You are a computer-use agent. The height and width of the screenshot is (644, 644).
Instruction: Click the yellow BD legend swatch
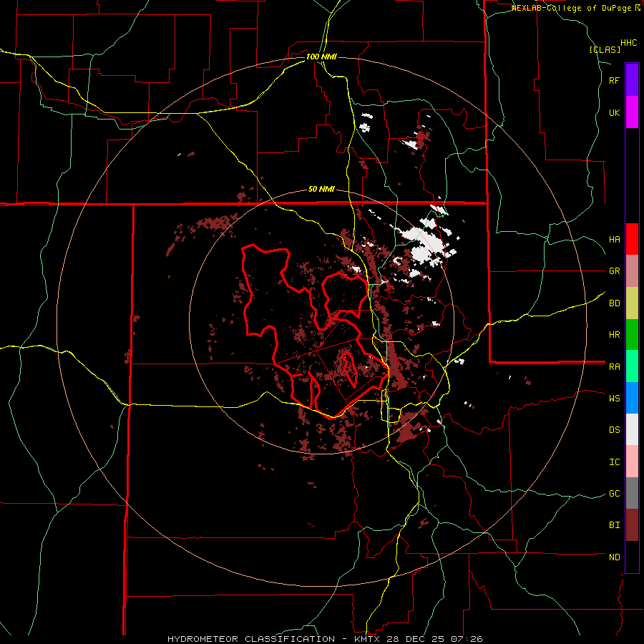point(632,303)
